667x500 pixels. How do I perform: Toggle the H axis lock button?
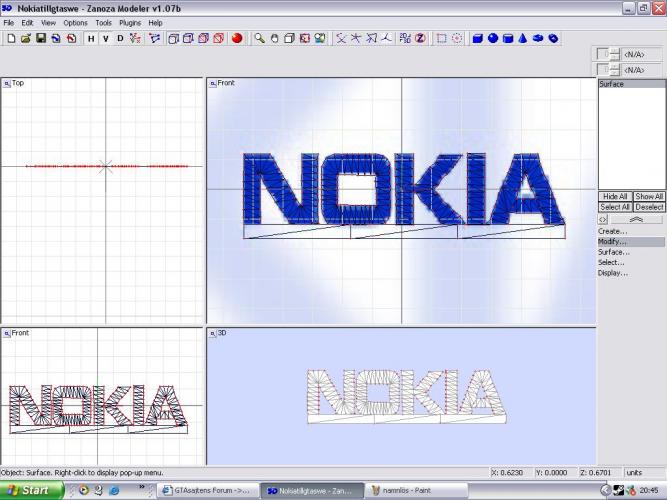(x=91, y=39)
